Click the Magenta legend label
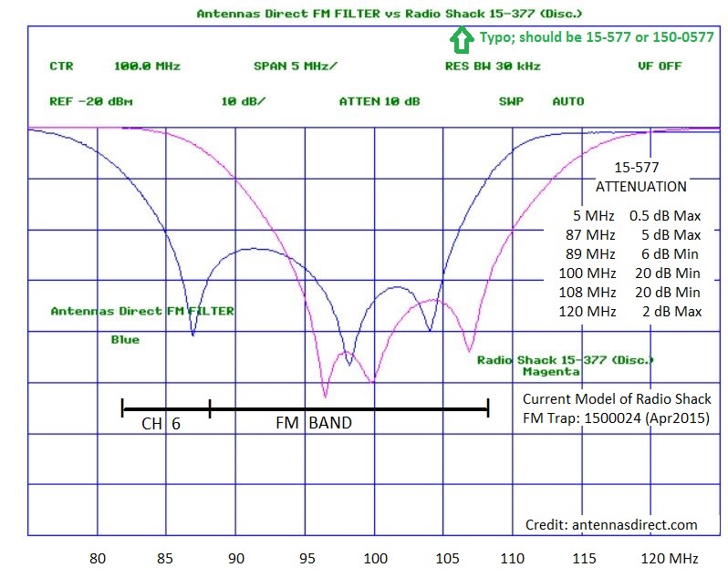 550,372
